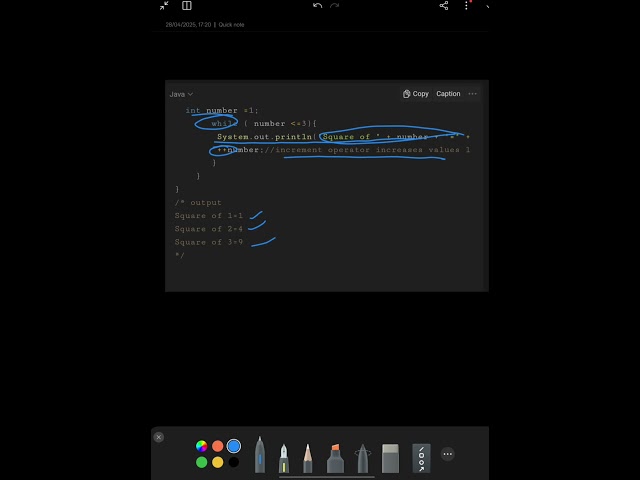Click the System.out.println code line
640x480 pixels.
pos(343,137)
